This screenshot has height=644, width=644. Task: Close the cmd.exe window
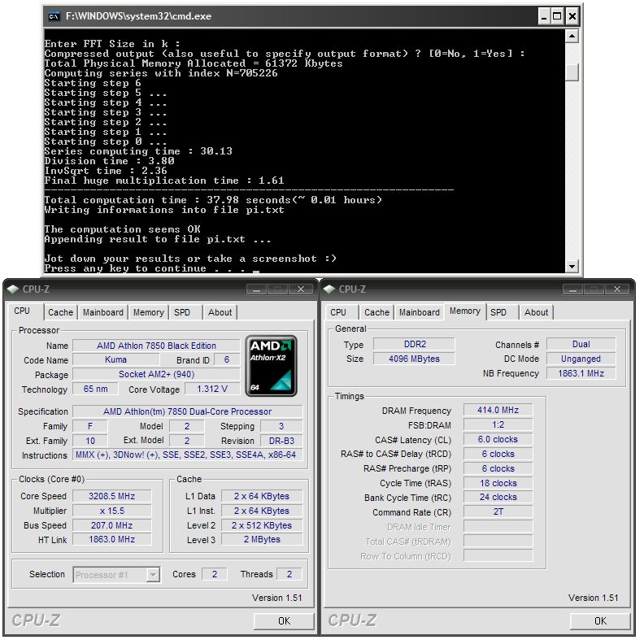coord(572,16)
